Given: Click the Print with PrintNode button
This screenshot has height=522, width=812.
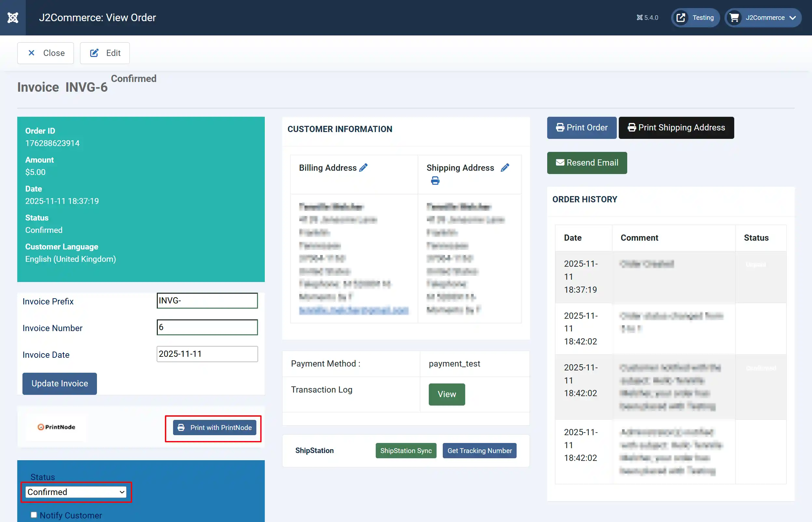Looking at the screenshot, I should [x=215, y=427].
